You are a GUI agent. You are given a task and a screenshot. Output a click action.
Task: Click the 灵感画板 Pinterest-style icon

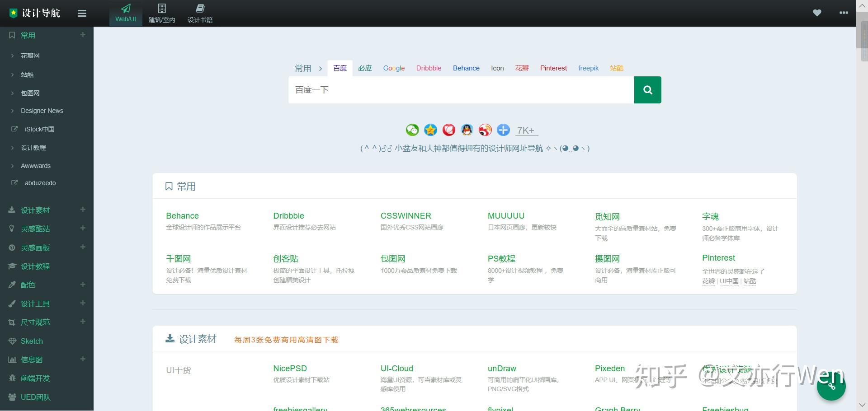(x=12, y=248)
